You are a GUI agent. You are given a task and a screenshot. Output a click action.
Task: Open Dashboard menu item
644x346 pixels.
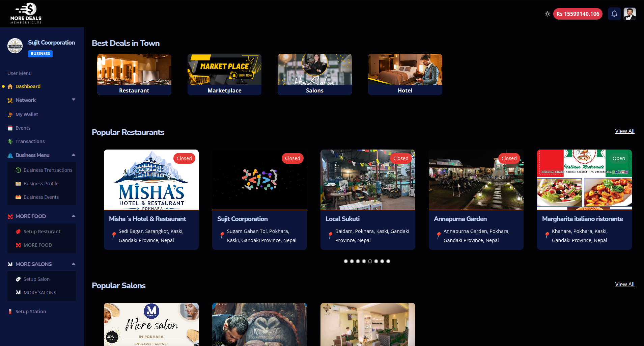(x=28, y=86)
